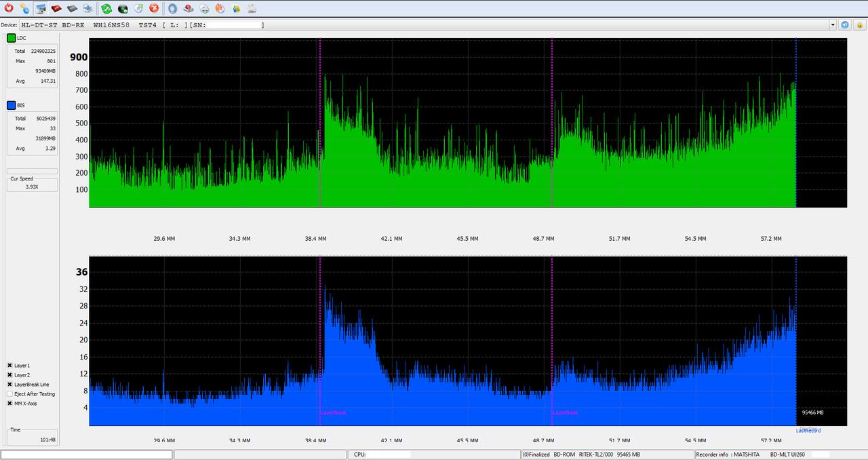This screenshot has width=868, height=460.
Task: Click the 900 scale label on LDC graph
Action: pos(79,57)
